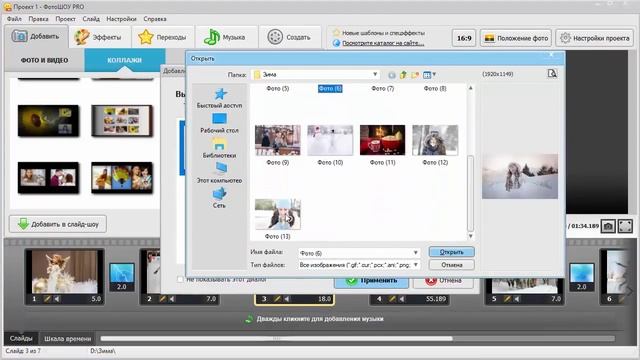
Task: Open the Справка menu
Action: click(x=155, y=19)
